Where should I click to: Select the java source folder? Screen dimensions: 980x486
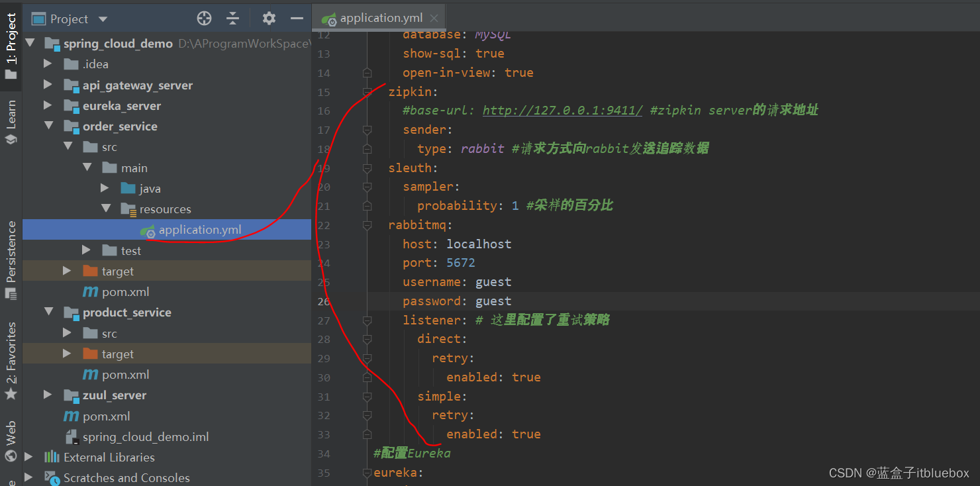click(x=150, y=189)
